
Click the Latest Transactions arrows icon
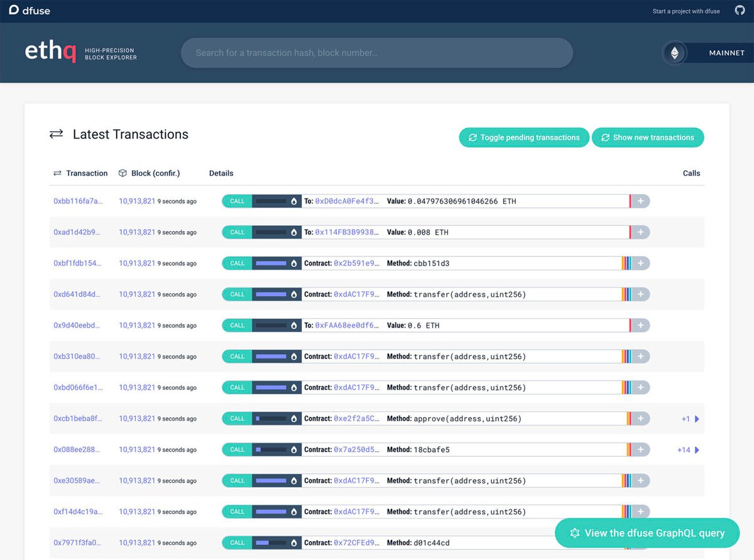tap(57, 134)
